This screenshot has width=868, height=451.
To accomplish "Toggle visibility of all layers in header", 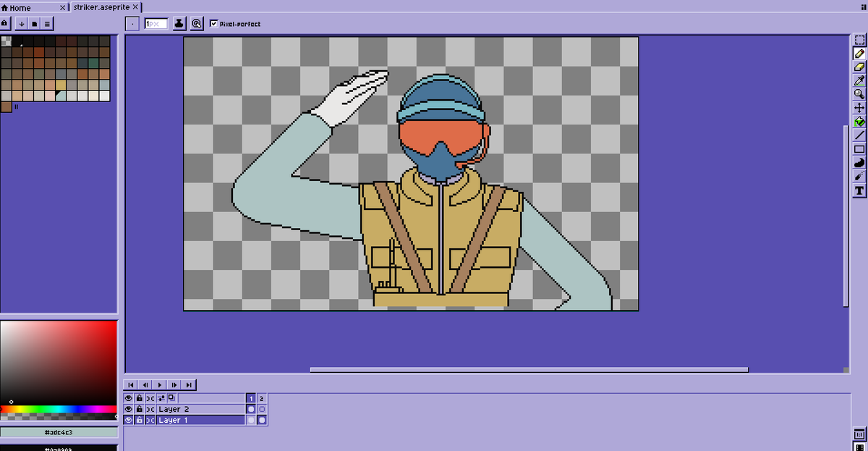I will 129,398.
